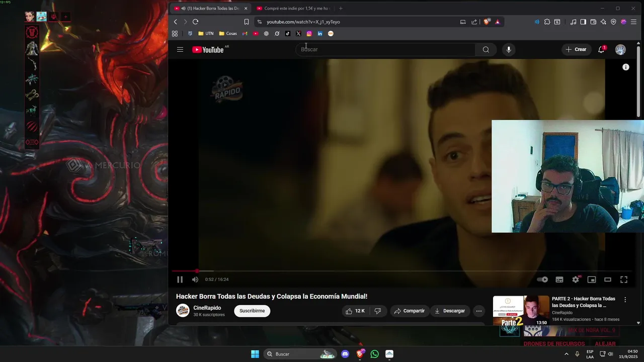Open Brave Rewards triangle icon
Viewport: 644px width, 362px height.
[x=498, y=22]
